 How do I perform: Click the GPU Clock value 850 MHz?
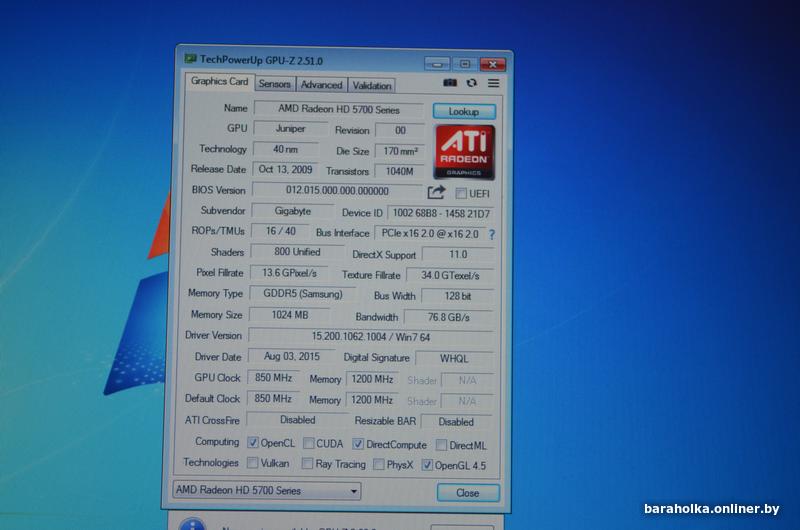click(x=273, y=378)
